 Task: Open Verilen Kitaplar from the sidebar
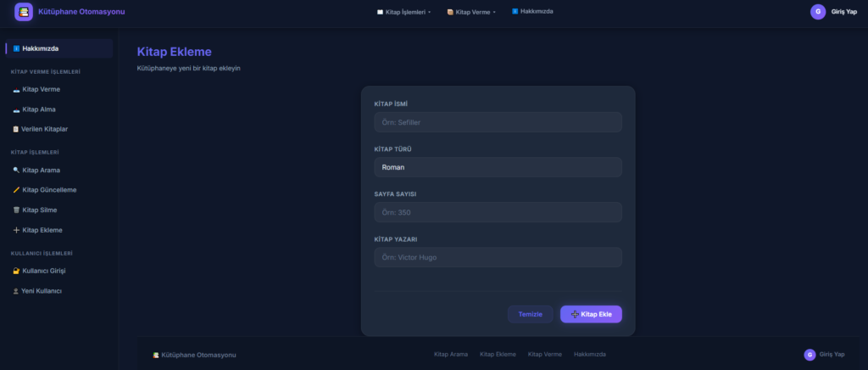click(45, 129)
